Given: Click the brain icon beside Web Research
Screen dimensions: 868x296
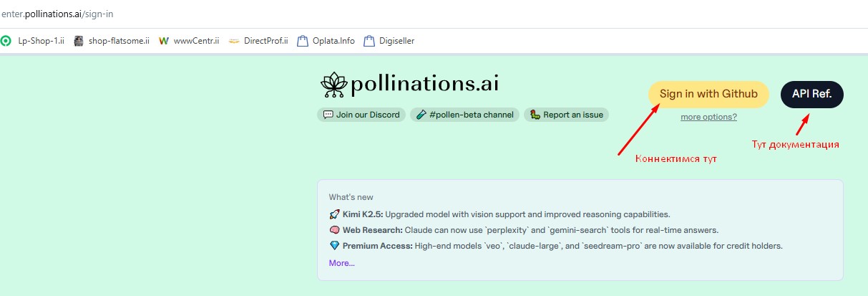Looking at the screenshot, I should point(334,230).
